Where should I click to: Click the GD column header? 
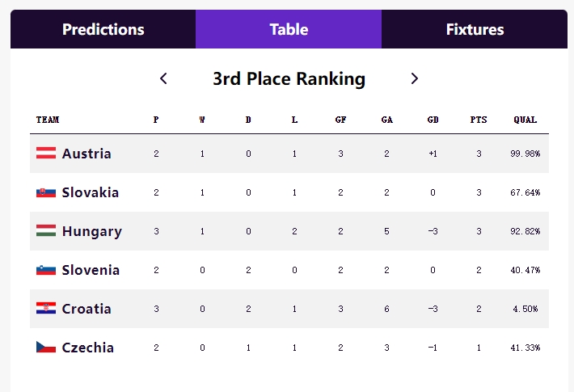coord(433,120)
